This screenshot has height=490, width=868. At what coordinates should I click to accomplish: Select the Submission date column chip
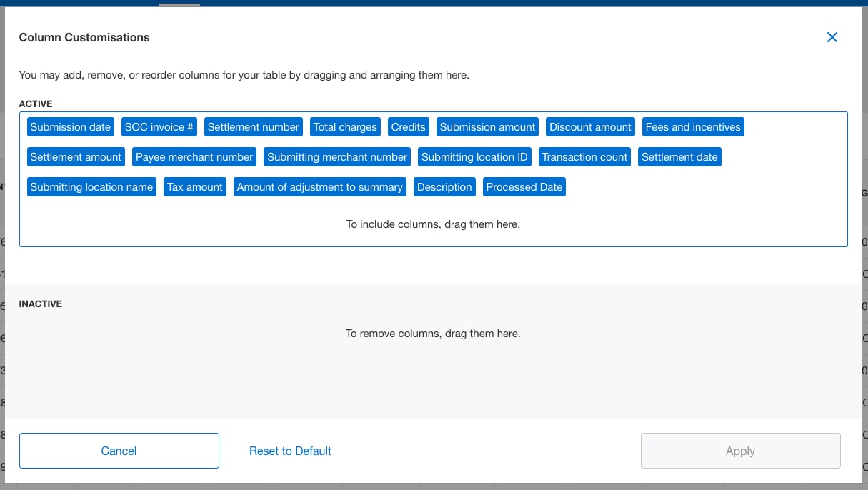point(70,126)
